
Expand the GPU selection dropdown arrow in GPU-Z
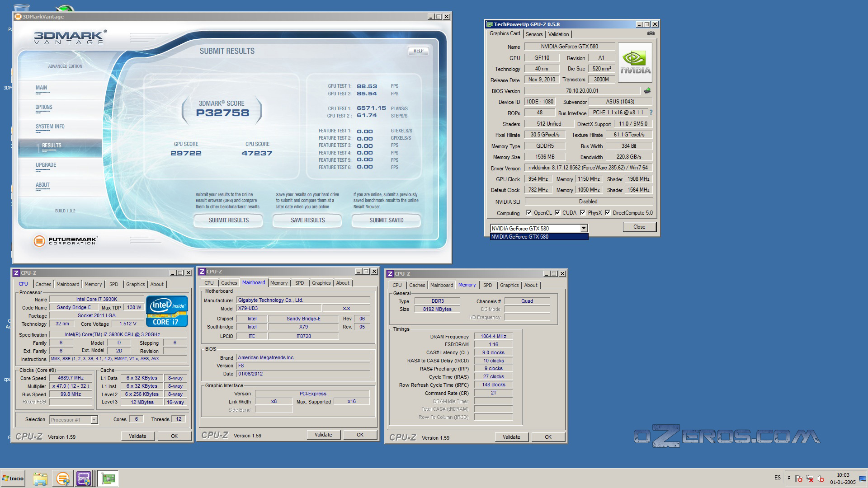coord(584,229)
